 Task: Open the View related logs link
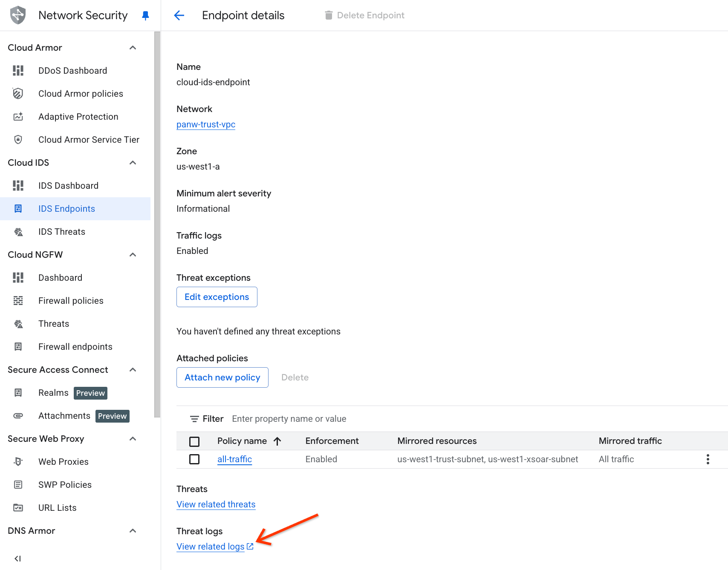[x=211, y=547]
